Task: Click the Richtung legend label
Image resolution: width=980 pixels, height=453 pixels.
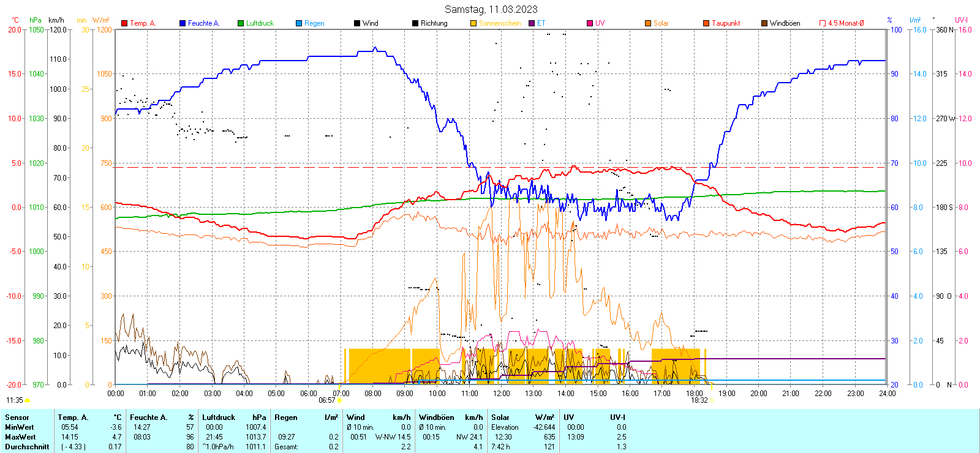Action: (x=434, y=23)
